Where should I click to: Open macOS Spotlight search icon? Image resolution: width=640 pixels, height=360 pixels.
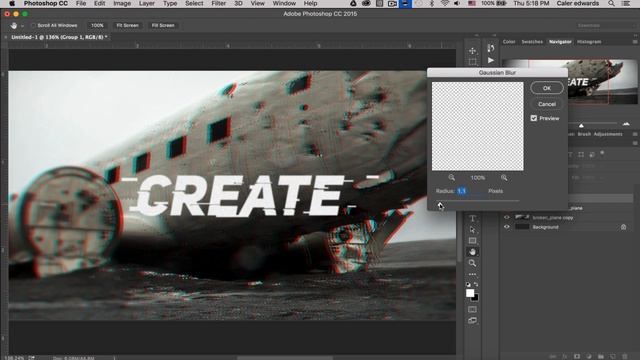tap(611, 3)
